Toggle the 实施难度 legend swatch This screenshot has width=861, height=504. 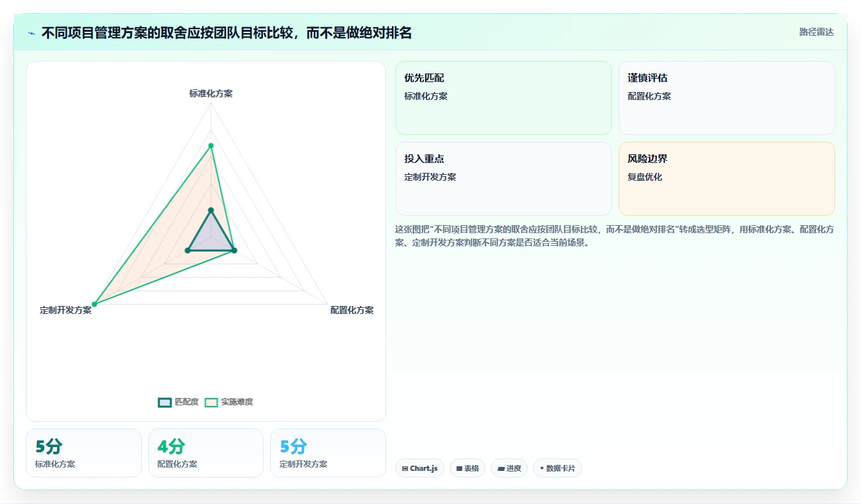(211, 402)
